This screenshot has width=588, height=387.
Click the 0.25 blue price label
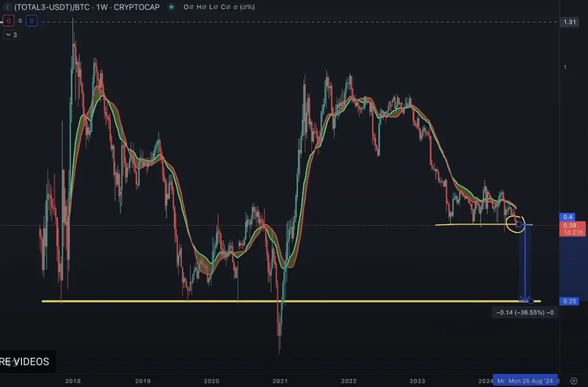[x=570, y=301]
